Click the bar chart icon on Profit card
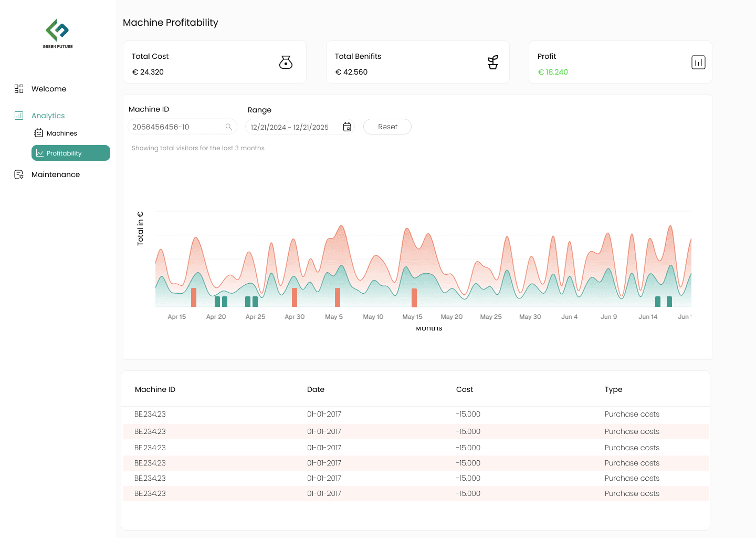 (698, 63)
